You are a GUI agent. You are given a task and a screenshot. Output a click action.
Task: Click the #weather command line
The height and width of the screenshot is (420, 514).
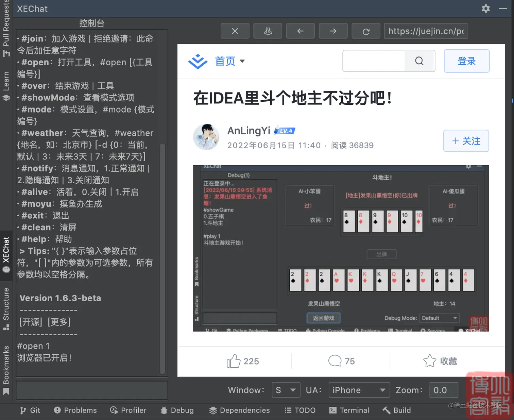tap(85, 145)
